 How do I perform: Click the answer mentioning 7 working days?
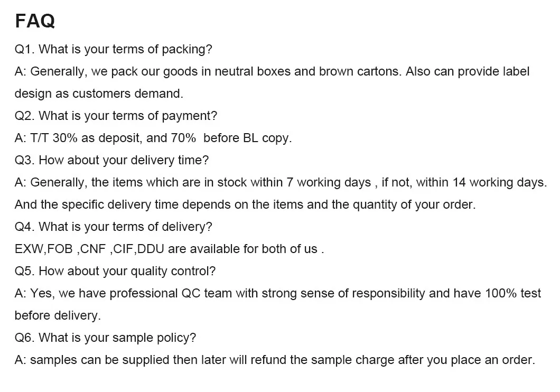click(281, 182)
